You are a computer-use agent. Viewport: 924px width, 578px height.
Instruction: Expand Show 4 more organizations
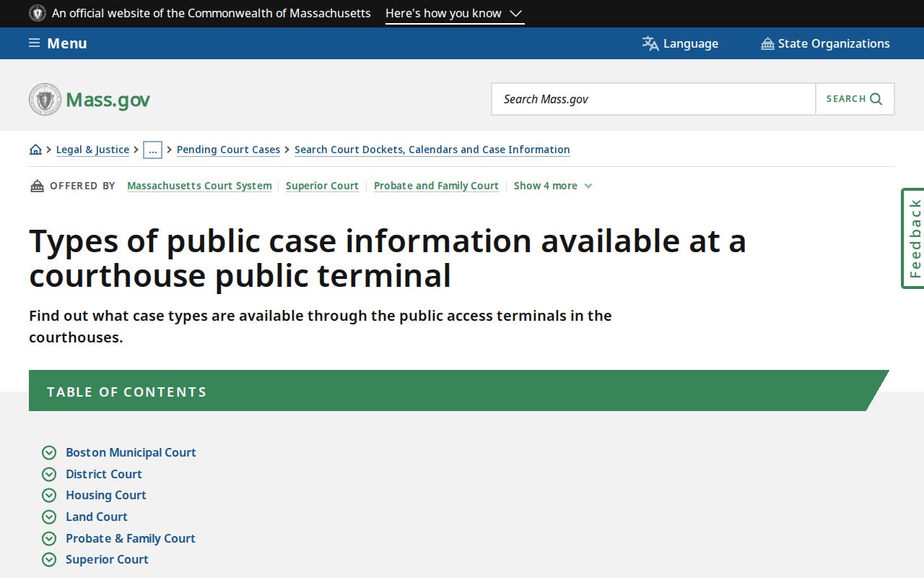553,186
